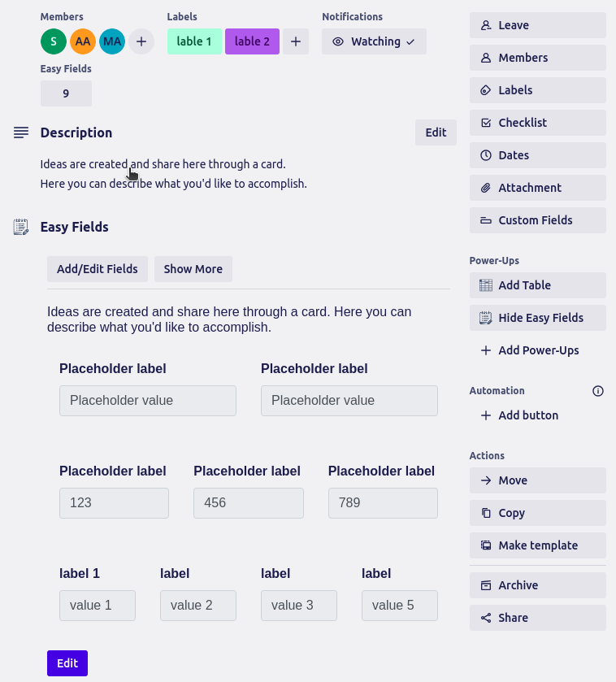
Task: Open the Dates option
Action: (538, 155)
